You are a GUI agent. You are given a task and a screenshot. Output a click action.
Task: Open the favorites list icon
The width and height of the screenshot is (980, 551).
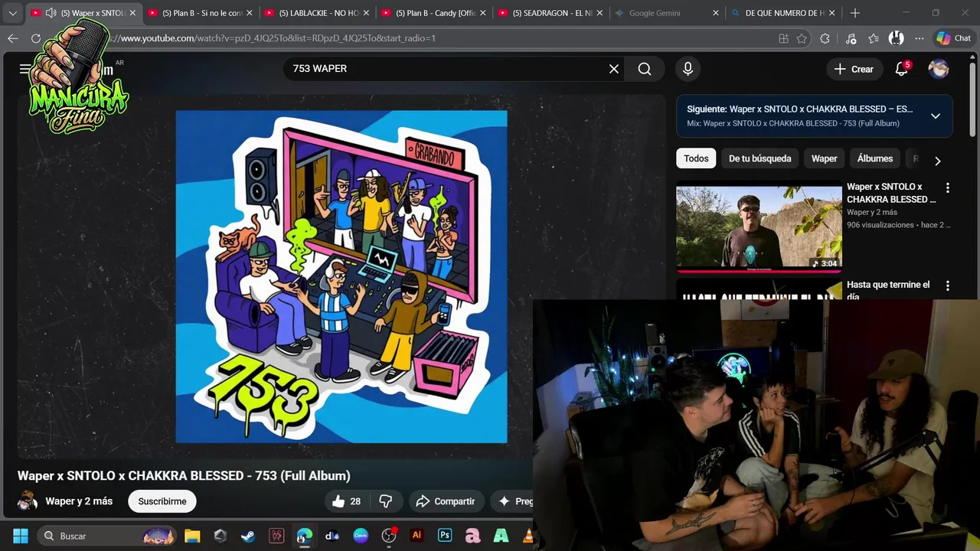click(874, 38)
